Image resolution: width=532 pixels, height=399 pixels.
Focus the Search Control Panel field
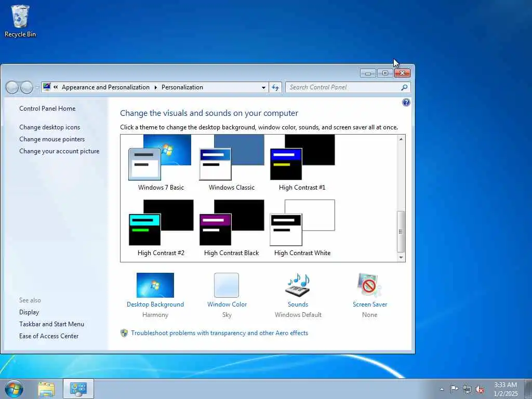point(348,87)
